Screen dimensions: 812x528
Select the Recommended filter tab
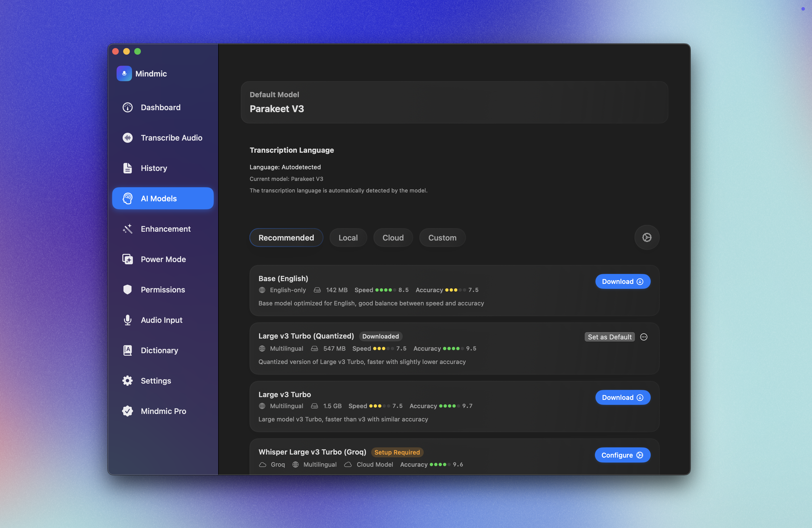(x=286, y=238)
